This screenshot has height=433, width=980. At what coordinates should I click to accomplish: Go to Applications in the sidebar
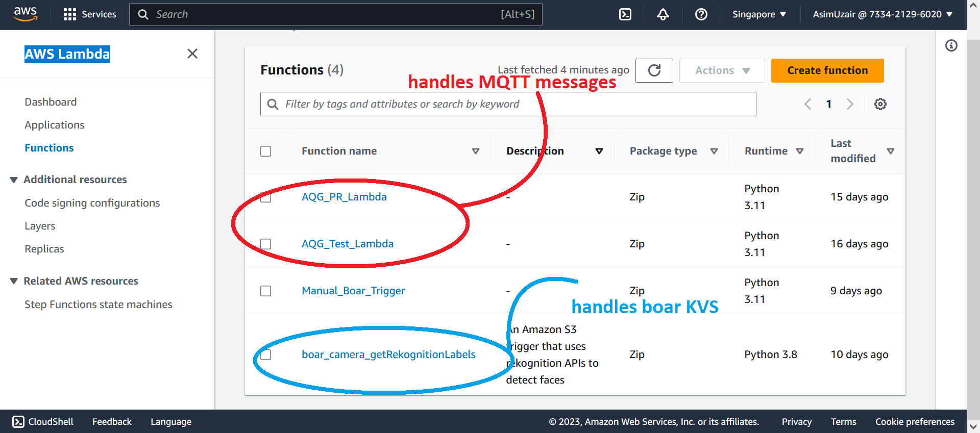[55, 125]
